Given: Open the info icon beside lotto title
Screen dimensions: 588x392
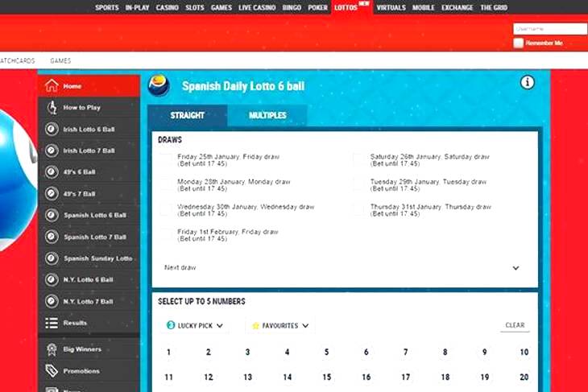Looking at the screenshot, I should 528,82.
